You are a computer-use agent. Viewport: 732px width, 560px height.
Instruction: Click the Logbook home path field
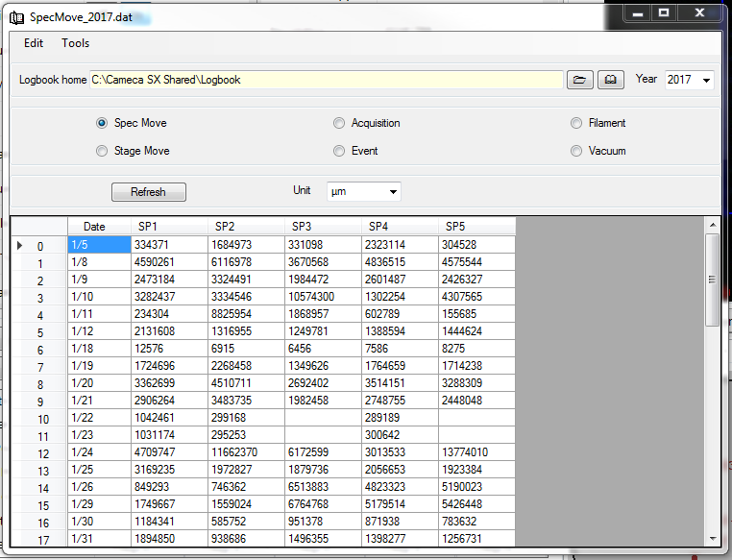point(325,80)
